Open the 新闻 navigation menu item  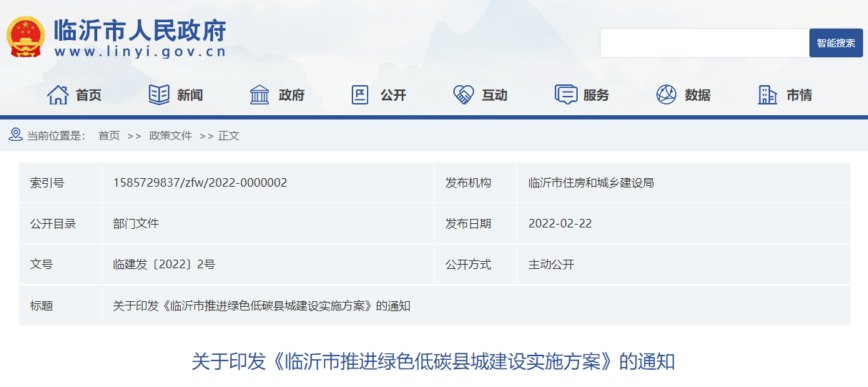(190, 95)
